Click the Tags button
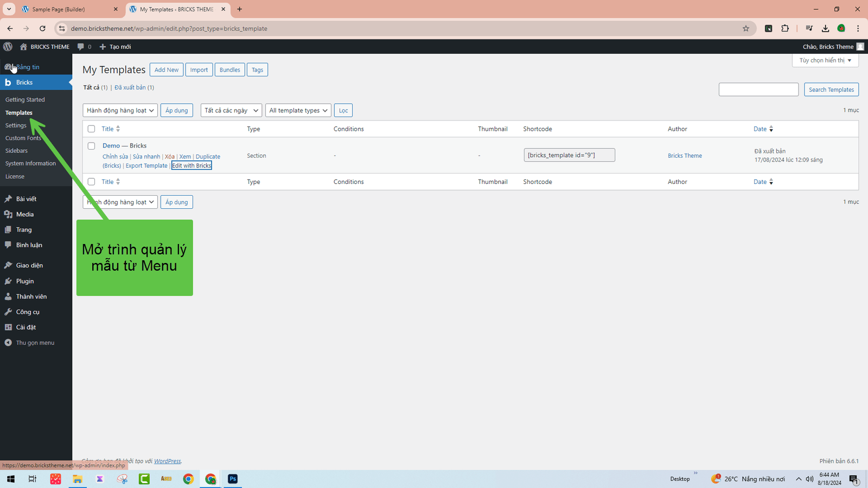This screenshot has height=488, width=868. pyautogui.click(x=258, y=70)
